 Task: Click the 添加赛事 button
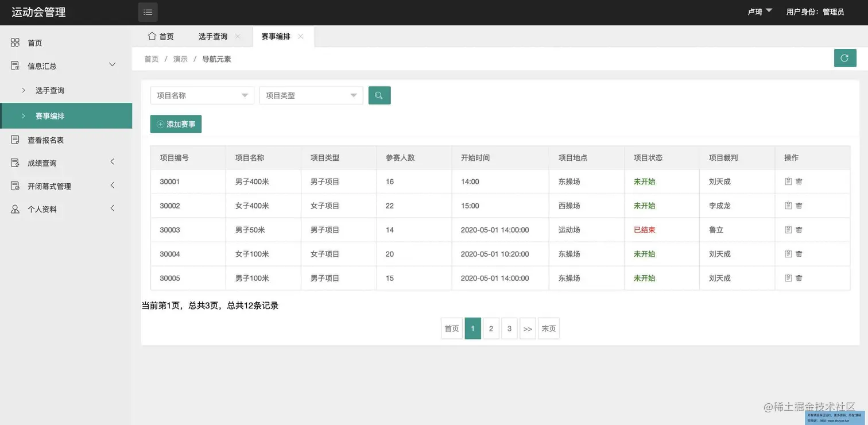tap(176, 124)
